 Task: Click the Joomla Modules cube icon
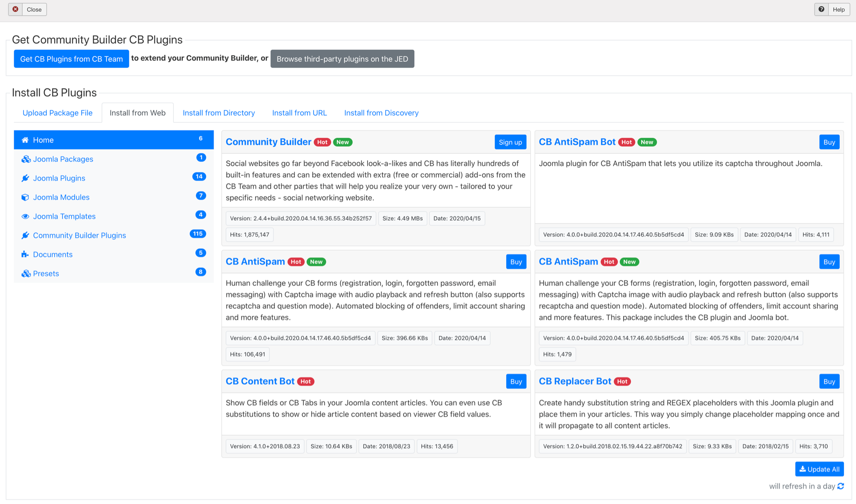(25, 197)
